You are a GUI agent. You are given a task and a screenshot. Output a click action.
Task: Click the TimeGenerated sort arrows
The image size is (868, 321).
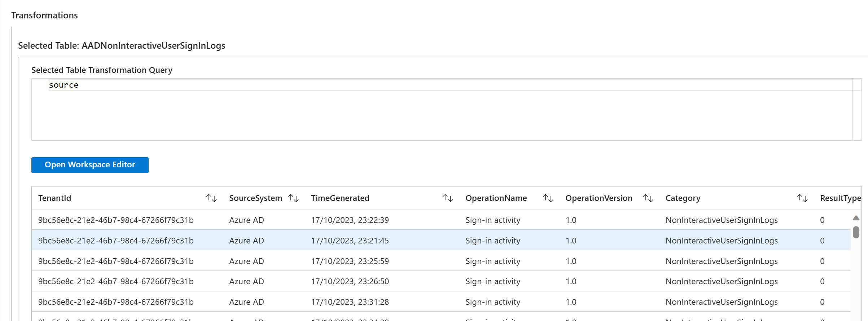pyautogui.click(x=448, y=198)
